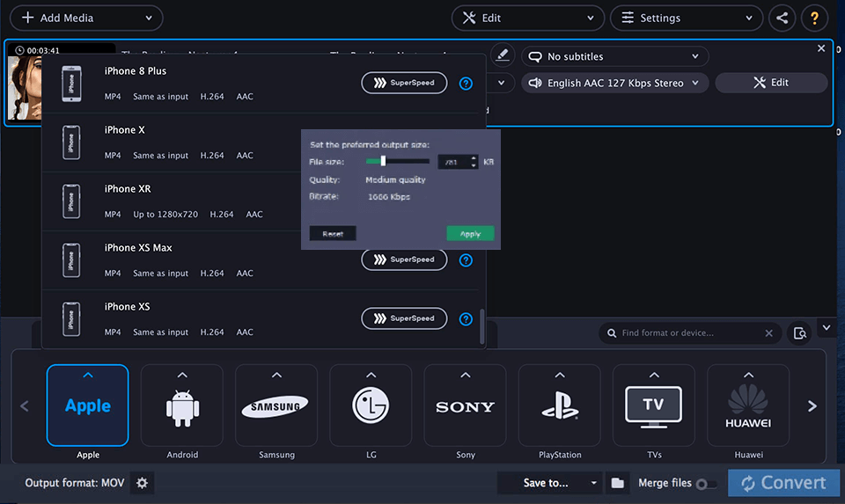Increase file size with stepper up arrow
This screenshot has height=504, width=845.
[x=474, y=158]
